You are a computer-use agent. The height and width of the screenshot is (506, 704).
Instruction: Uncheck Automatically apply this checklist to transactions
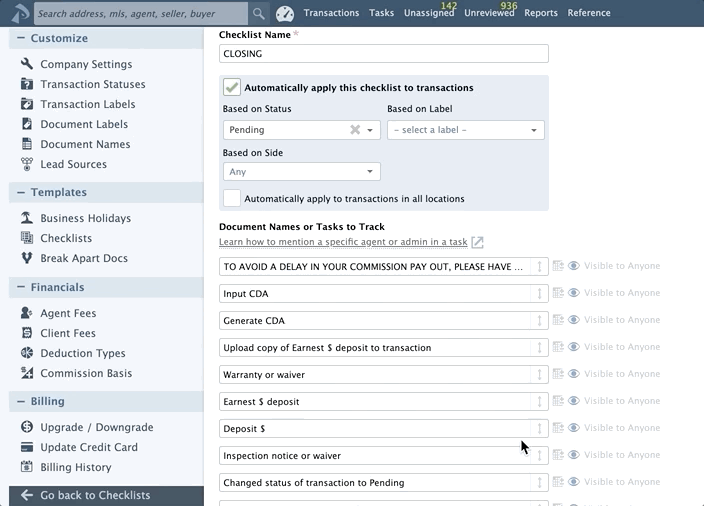coord(232,87)
